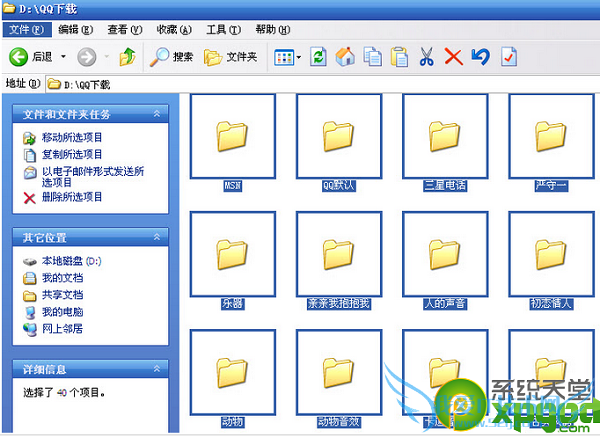This screenshot has height=438, width=600.
Task: Open the 工具(T) menu
Action: (x=223, y=29)
